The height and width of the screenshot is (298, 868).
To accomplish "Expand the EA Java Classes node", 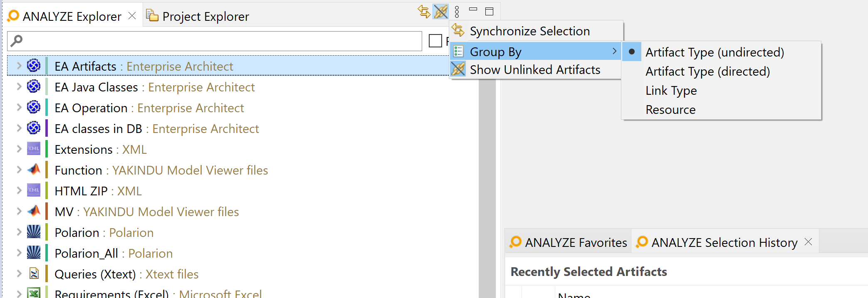I will tap(19, 86).
